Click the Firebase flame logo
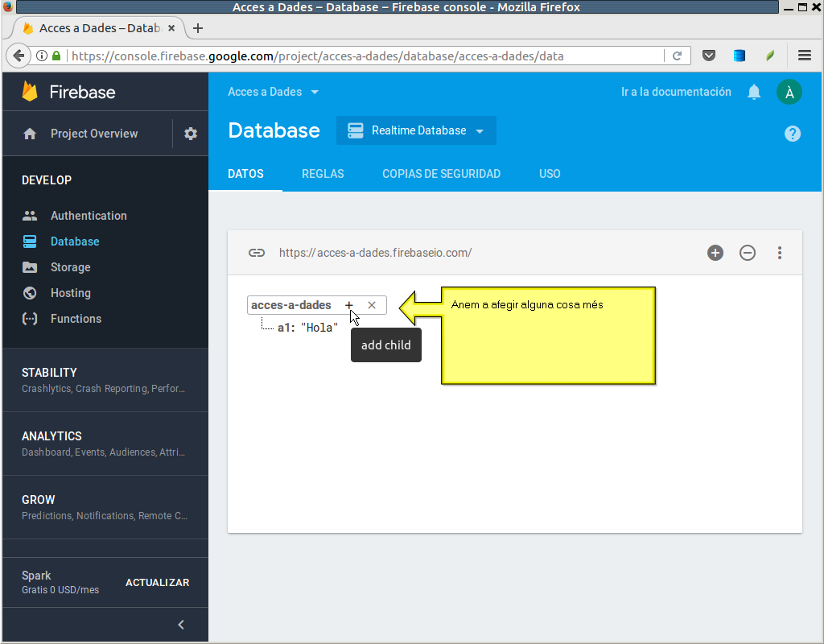This screenshot has height=644, width=824. pyautogui.click(x=30, y=92)
